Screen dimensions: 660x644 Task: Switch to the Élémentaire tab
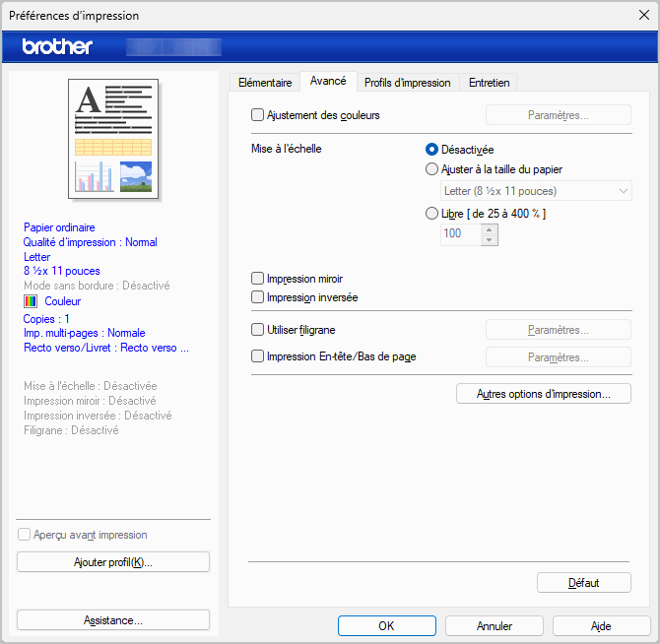tap(265, 83)
